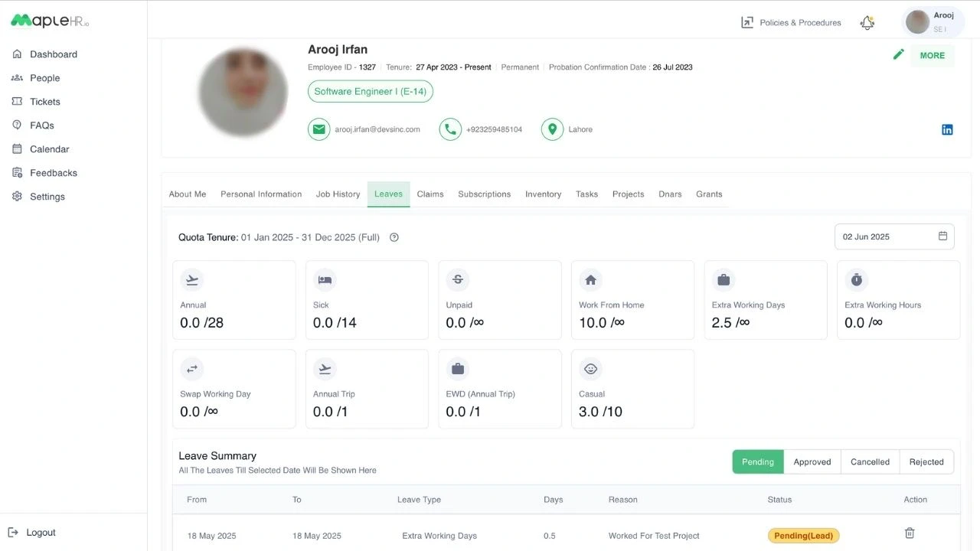Click the phone number icon
This screenshot has height=551, width=980.
click(x=450, y=129)
